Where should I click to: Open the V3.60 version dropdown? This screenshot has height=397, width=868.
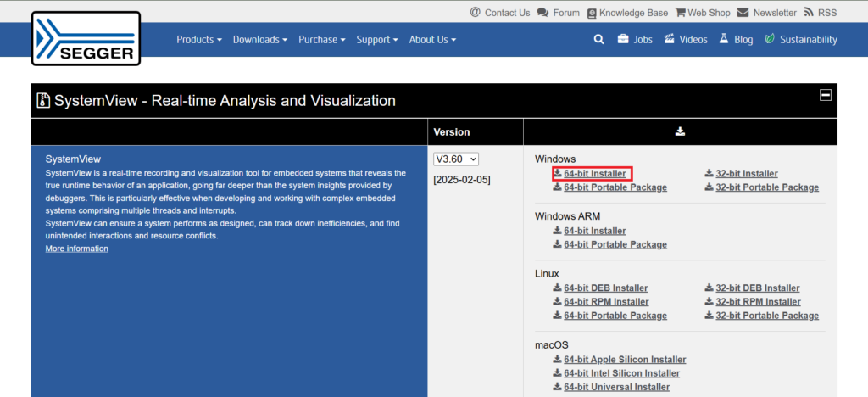456,159
